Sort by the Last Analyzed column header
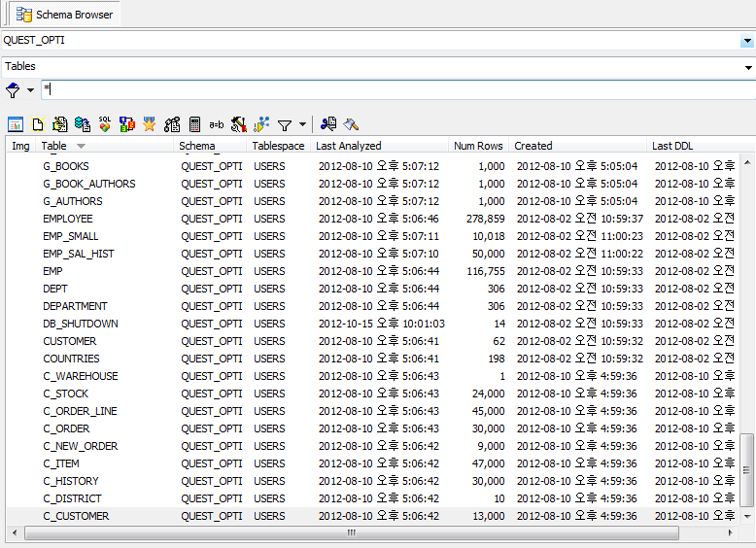Viewport: 756px width, 548px height. pos(349,146)
